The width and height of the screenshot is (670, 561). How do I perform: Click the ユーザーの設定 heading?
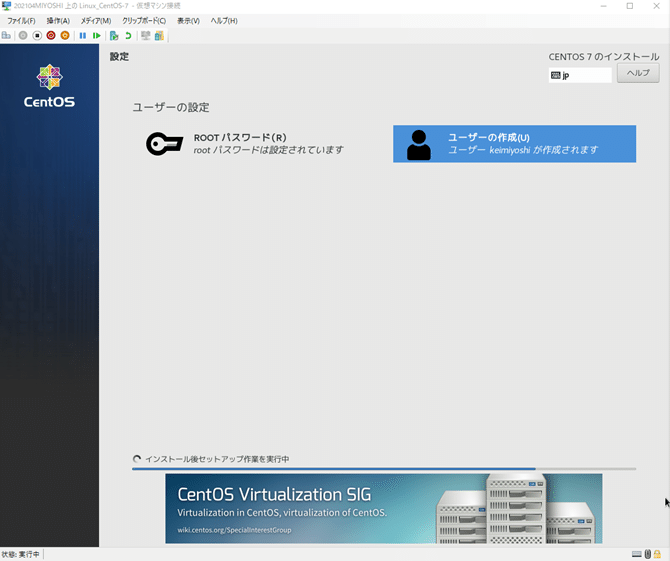[171, 107]
